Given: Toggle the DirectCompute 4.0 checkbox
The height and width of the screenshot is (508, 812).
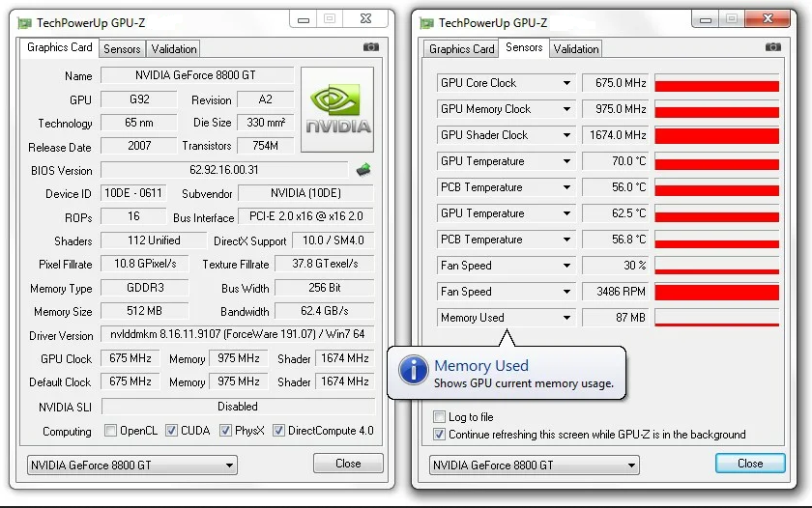Looking at the screenshot, I should tap(278, 431).
